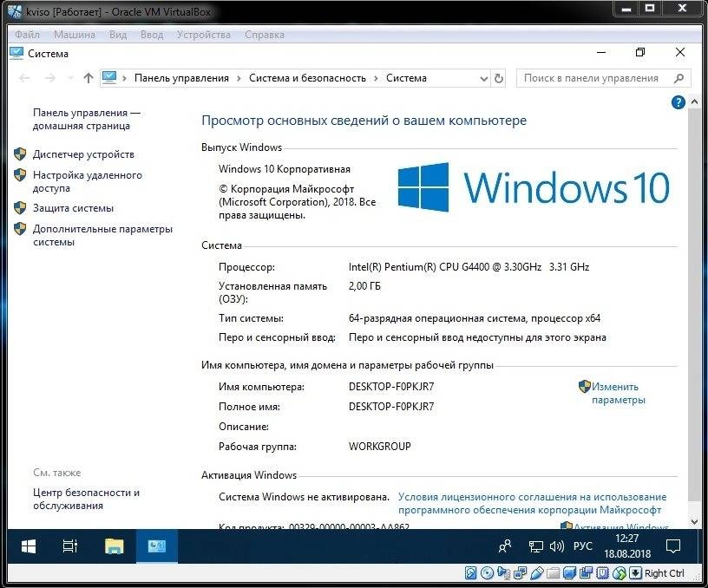Select Система и безопасность breadcrumb

307,78
